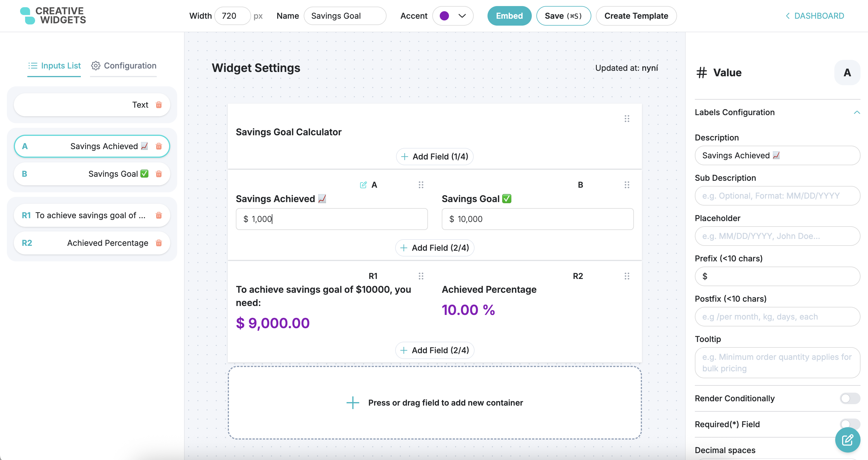Click the Prefix input field

(x=777, y=276)
